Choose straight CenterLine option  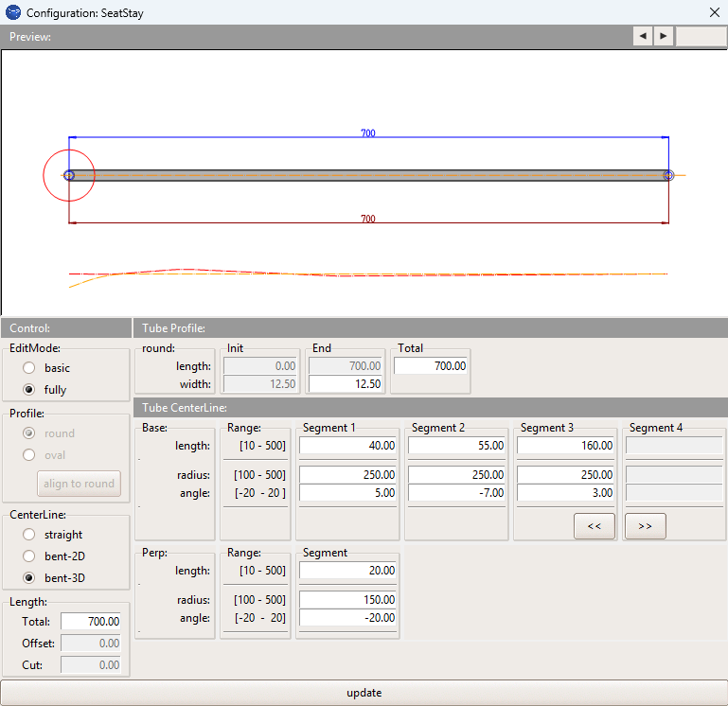[x=31, y=535]
